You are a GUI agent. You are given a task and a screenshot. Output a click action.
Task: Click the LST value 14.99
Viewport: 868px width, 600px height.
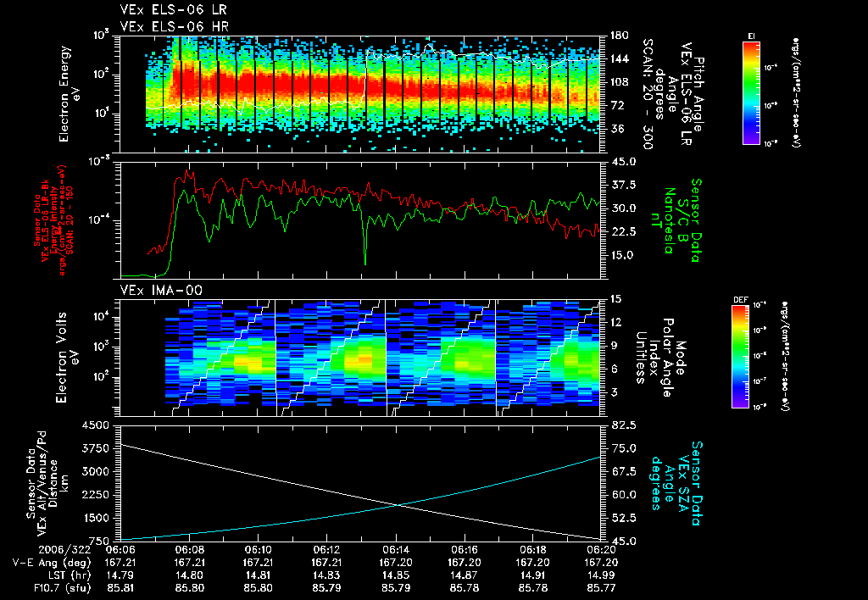(x=601, y=575)
